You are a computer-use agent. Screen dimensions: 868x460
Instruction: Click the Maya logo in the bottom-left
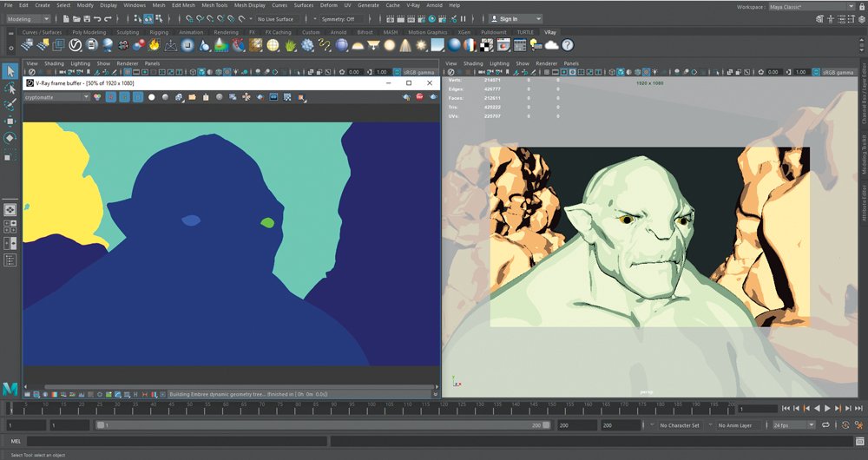tap(10, 389)
